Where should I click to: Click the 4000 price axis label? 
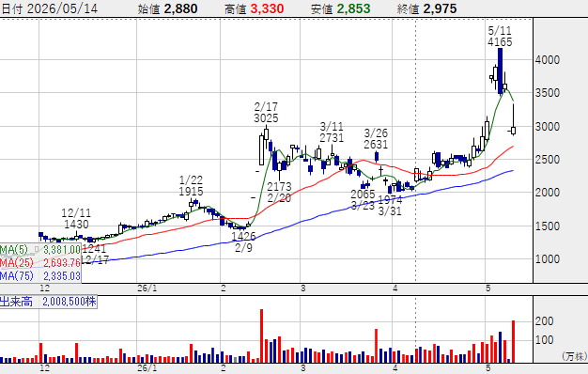point(548,60)
